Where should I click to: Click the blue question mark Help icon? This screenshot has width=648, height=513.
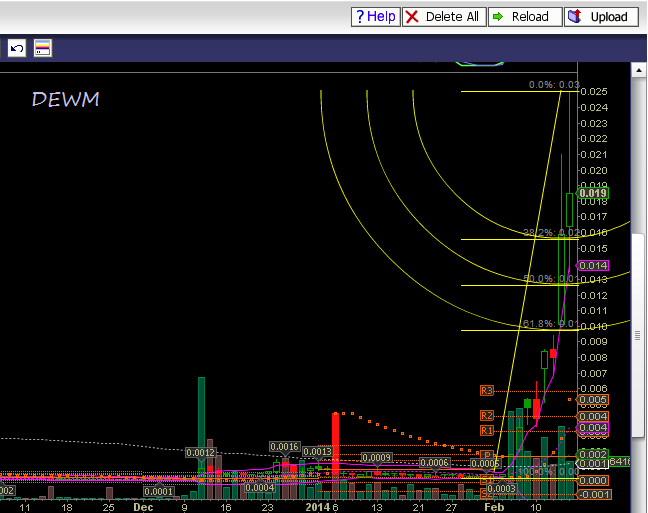pyautogui.click(x=360, y=17)
